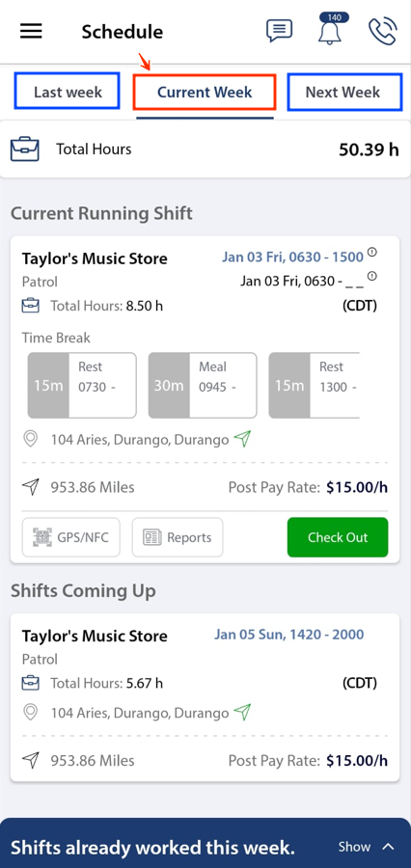The width and height of the screenshot is (411, 868).
Task: Select the 15m Rest break at 0730
Action: coord(82,385)
